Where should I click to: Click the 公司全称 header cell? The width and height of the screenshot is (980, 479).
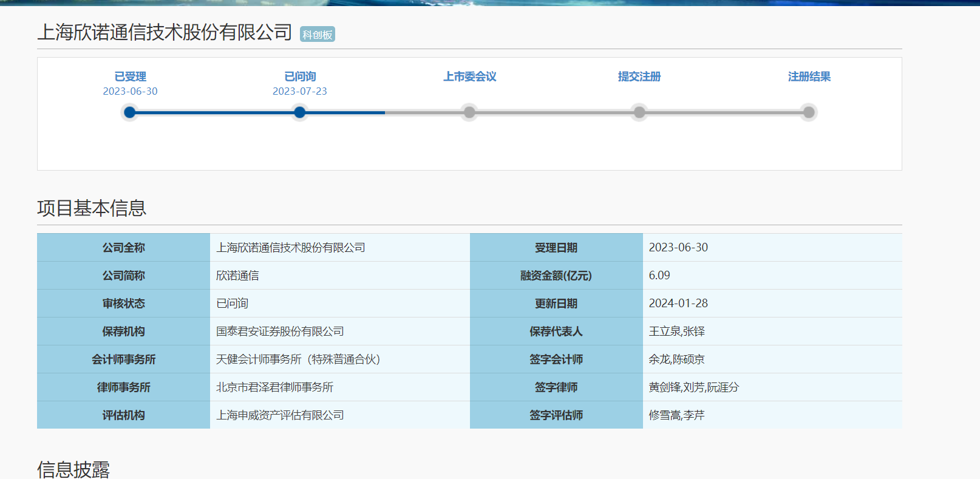[123, 248]
